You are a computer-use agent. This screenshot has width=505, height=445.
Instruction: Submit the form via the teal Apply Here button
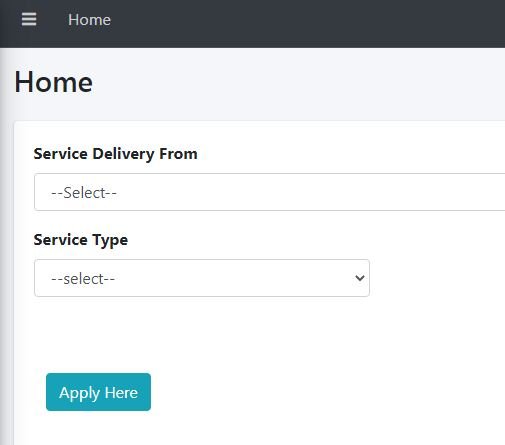(98, 392)
